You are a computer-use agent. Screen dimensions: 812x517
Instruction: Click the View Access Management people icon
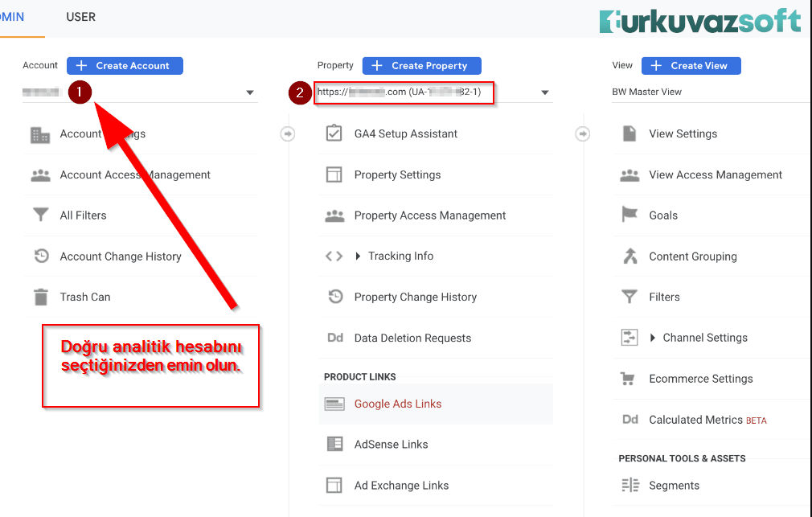630,175
